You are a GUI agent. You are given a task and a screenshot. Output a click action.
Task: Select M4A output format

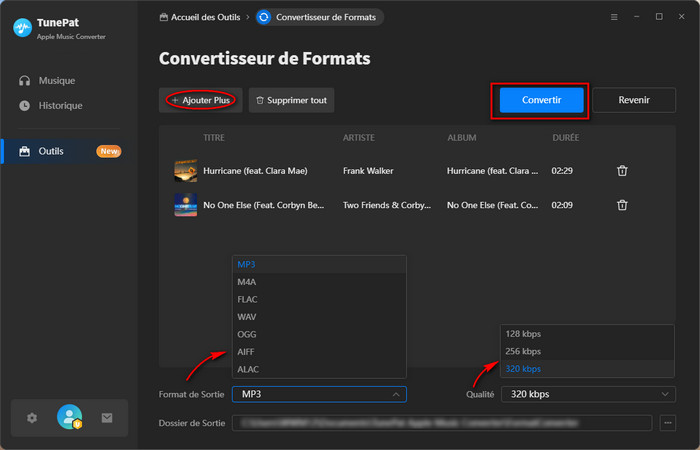point(319,282)
